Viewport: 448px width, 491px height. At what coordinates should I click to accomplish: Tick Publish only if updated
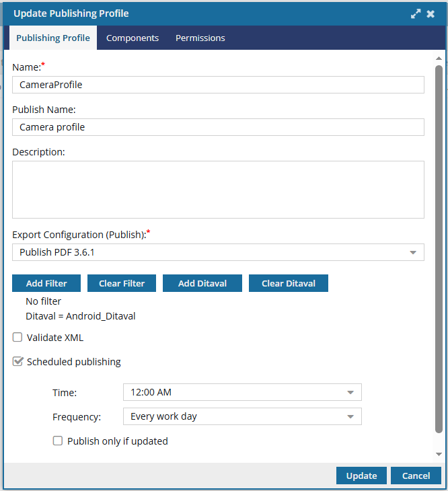pos(59,441)
